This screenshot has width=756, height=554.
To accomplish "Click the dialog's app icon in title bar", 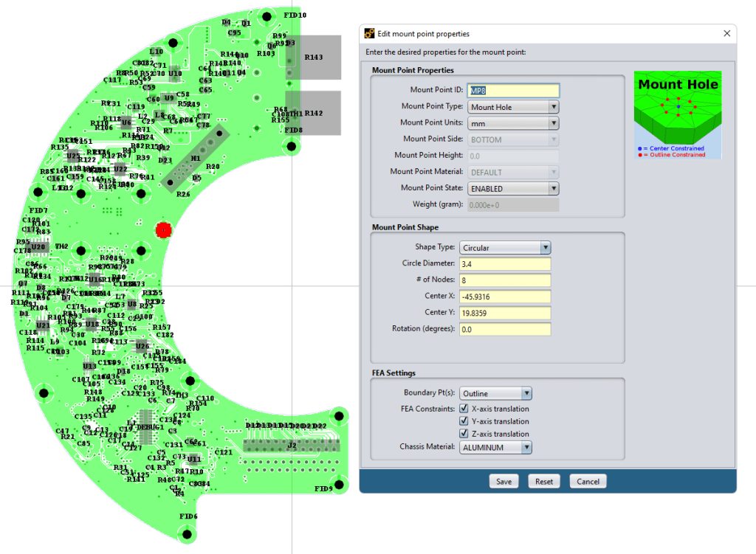I will [370, 34].
